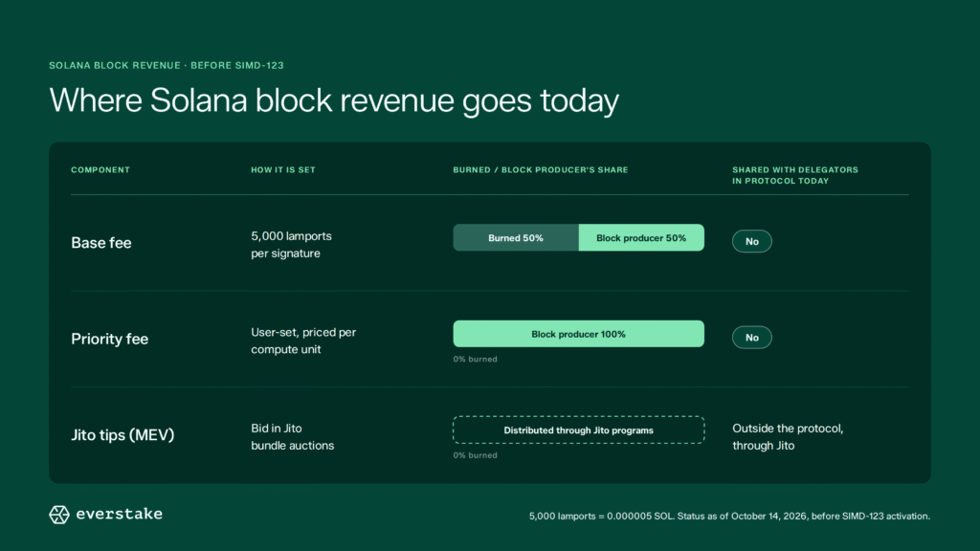Select the Jito tips (MEV) row label

(x=122, y=435)
